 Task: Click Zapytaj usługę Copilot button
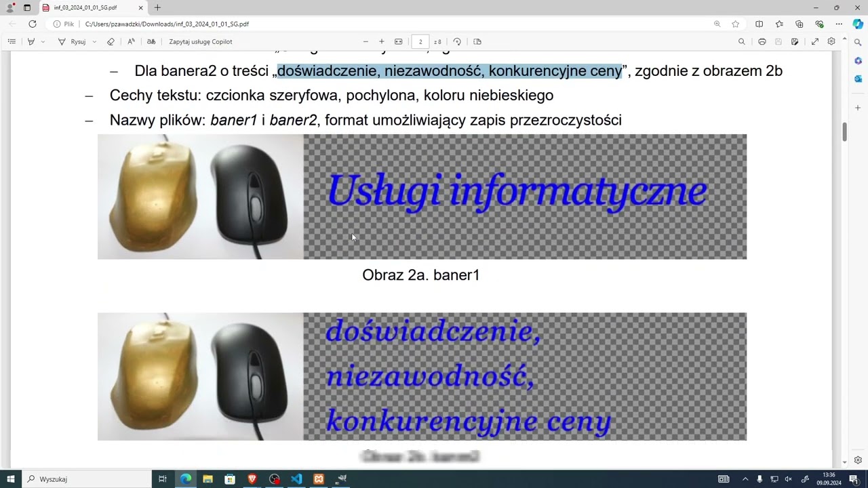pyautogui.click(x=201, y=41)
